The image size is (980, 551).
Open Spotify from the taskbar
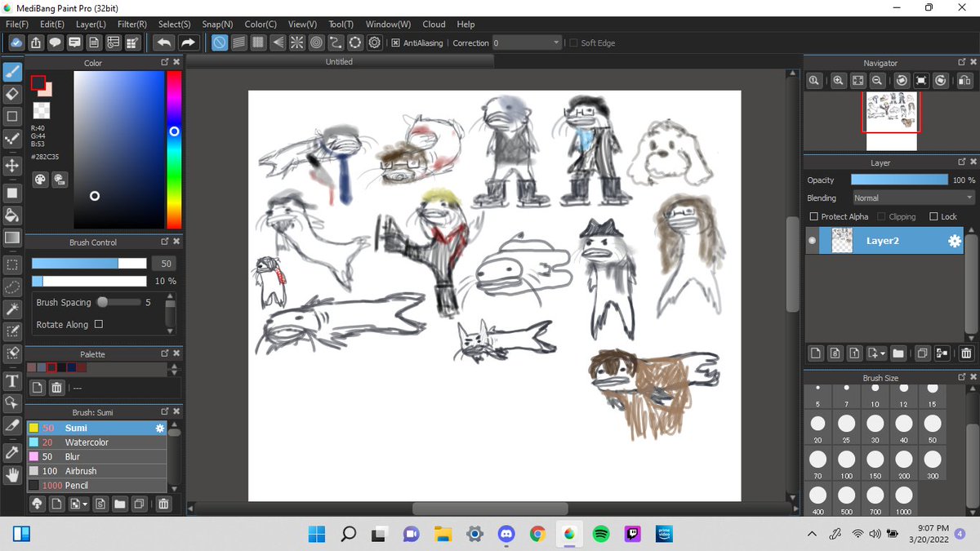(601, 534)
